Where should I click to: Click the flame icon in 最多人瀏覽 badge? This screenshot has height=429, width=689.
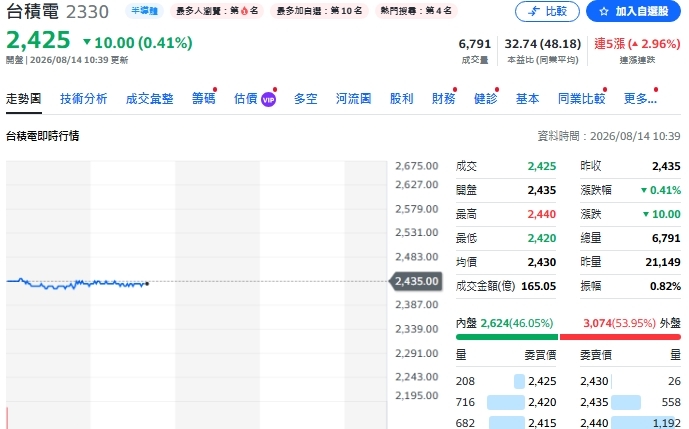tap(244, 11)
